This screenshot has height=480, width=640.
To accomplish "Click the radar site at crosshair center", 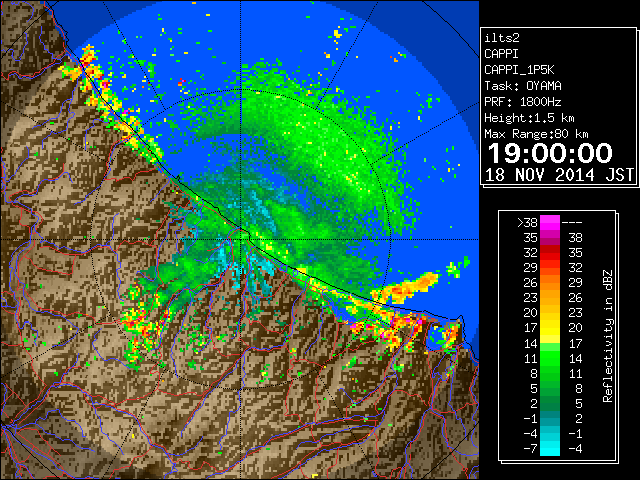I will point(241,239).
